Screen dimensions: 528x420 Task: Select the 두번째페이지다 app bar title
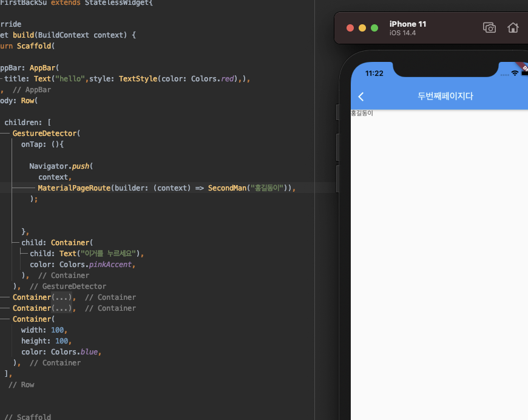click(445, 96)
